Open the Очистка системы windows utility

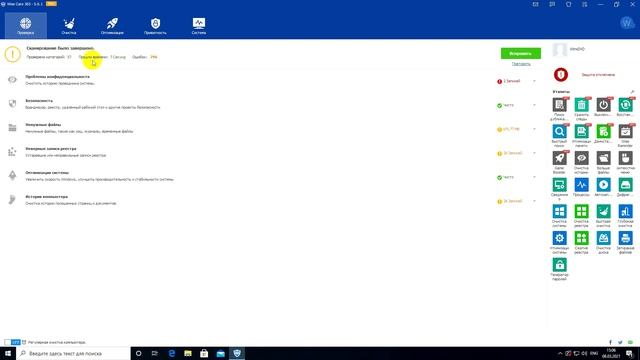[560, 211]
